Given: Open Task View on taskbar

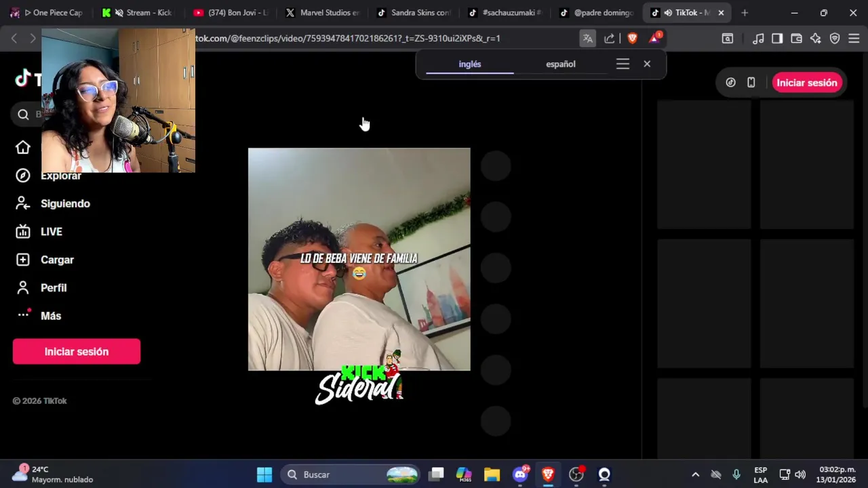Looking at the screenshot, I should pyautogui.click(x=437, y=474).
